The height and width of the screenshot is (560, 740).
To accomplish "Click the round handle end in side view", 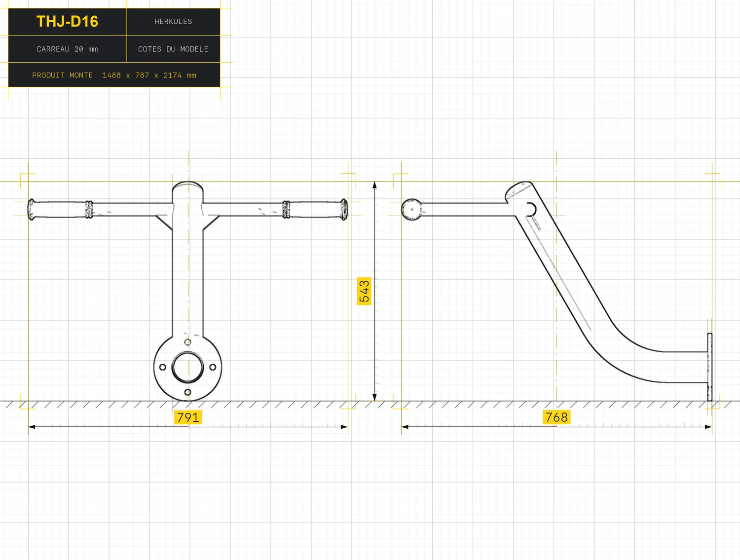I will 411,209.
